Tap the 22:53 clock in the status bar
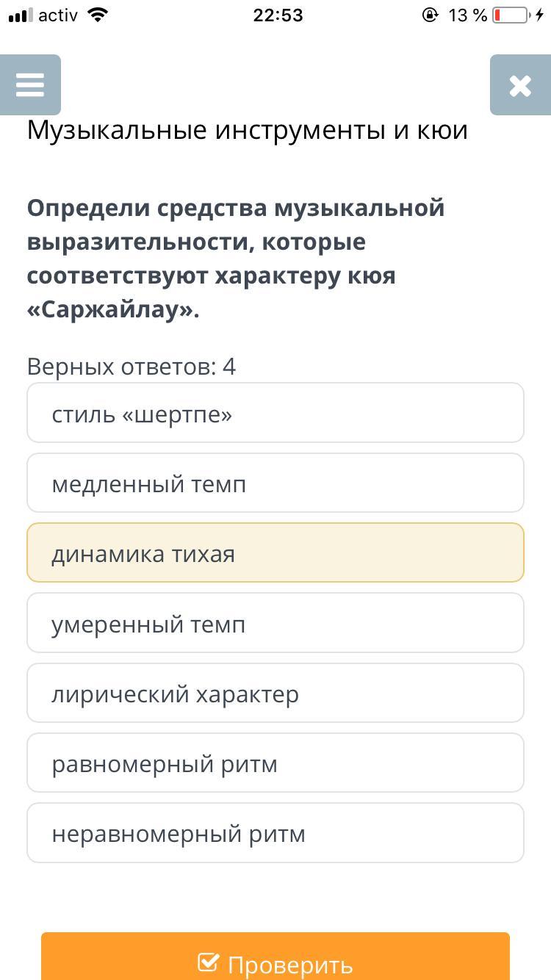Screen dimensions: 551x980 point(278,15)
